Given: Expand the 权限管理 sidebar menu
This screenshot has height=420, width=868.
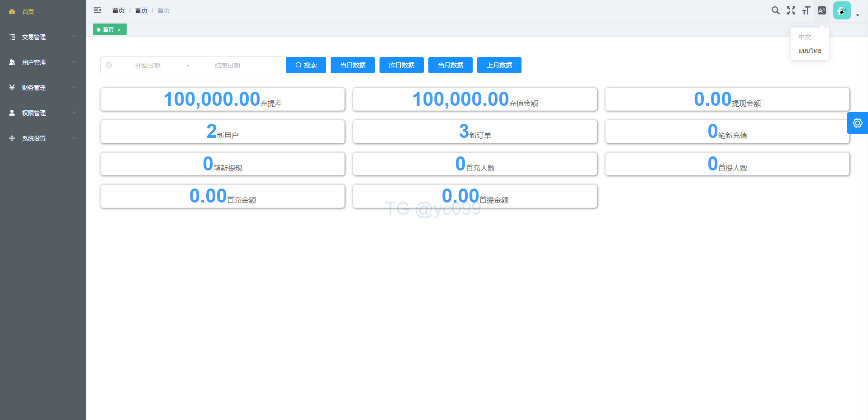Looking at the screenshot, I should tap(43, 113).
